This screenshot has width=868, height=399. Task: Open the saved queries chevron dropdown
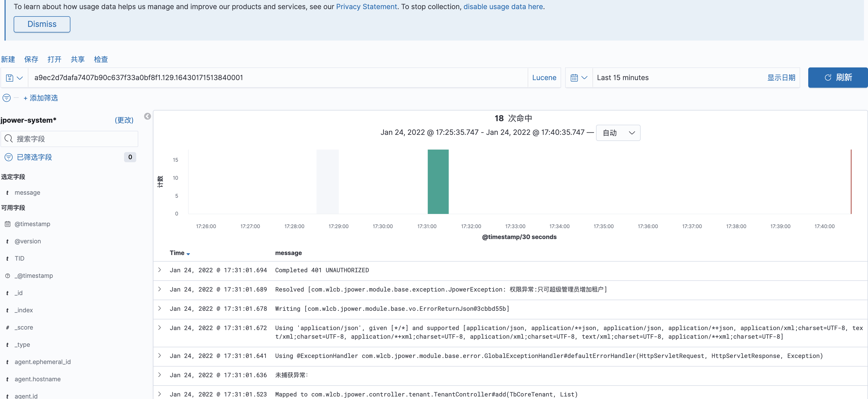[x=20, y=78]
